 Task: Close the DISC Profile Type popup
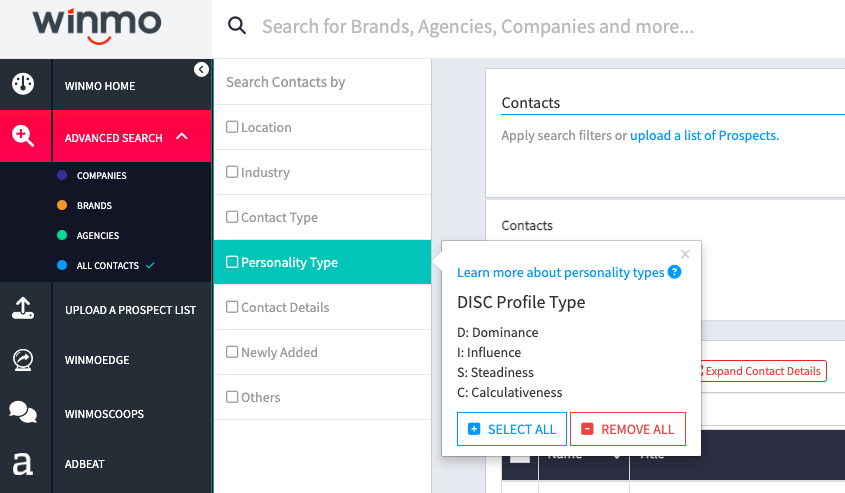685,254
